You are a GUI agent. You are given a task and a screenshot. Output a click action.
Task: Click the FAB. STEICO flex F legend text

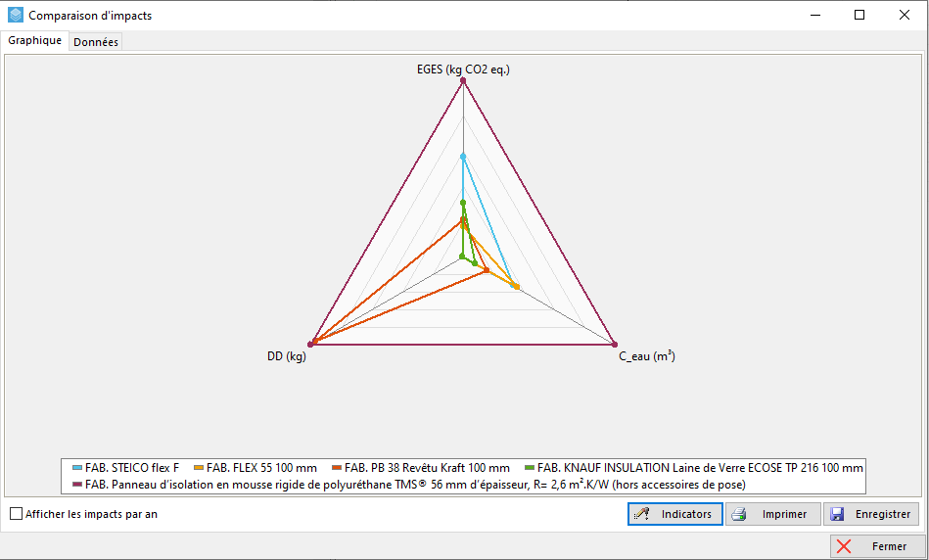coord(132,468)
